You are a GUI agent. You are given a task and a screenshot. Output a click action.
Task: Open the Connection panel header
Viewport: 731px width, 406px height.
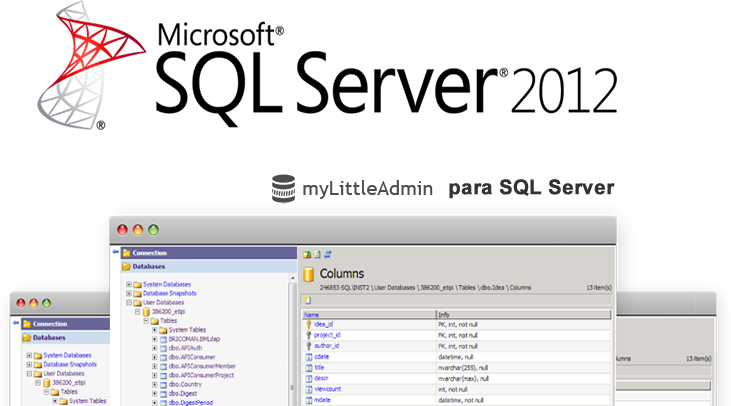pyautogui.click(x=150, y=253)
